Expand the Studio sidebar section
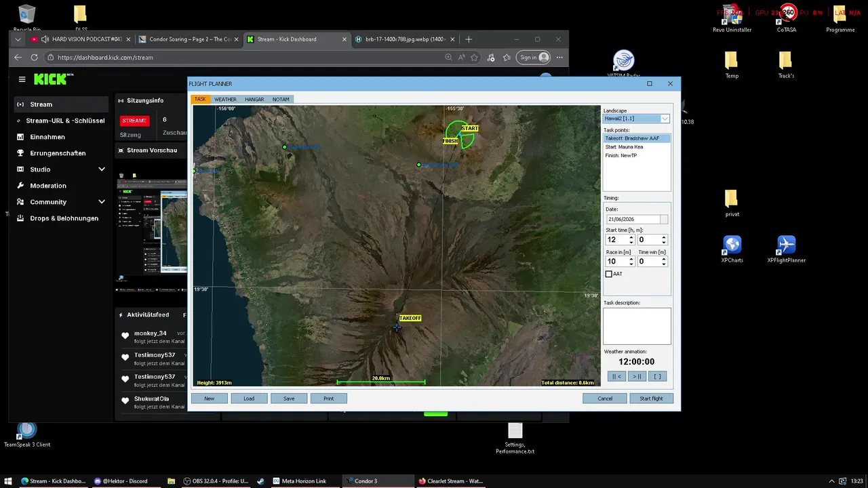Image resolution: width=868 pixels, height=488 pixels. tap(102, 169)
